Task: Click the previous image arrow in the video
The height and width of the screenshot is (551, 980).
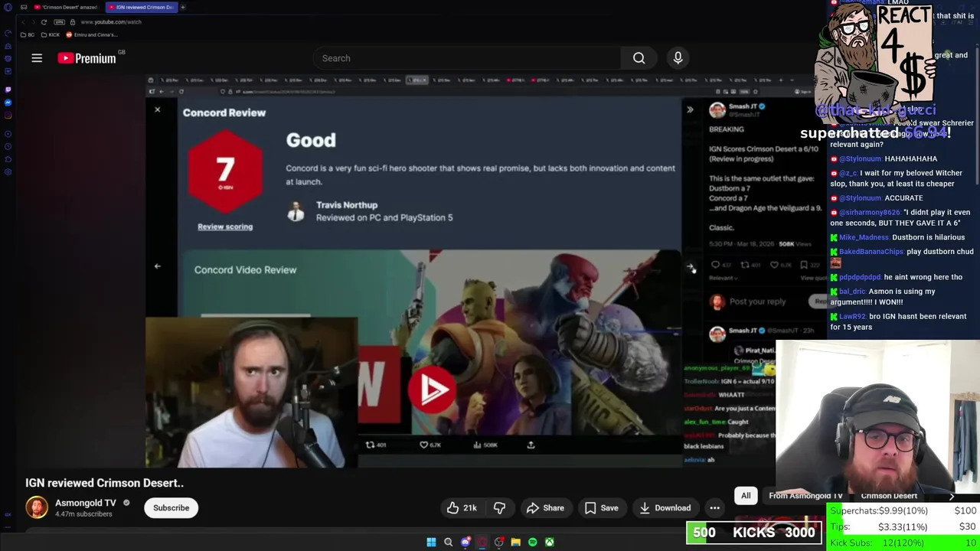Action: [157, 266]
